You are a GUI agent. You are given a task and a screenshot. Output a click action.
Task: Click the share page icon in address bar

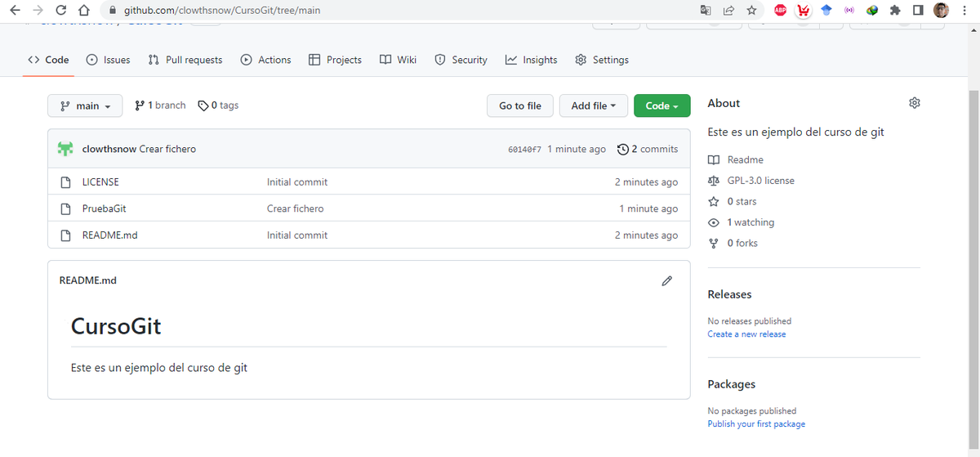[728, 11]
